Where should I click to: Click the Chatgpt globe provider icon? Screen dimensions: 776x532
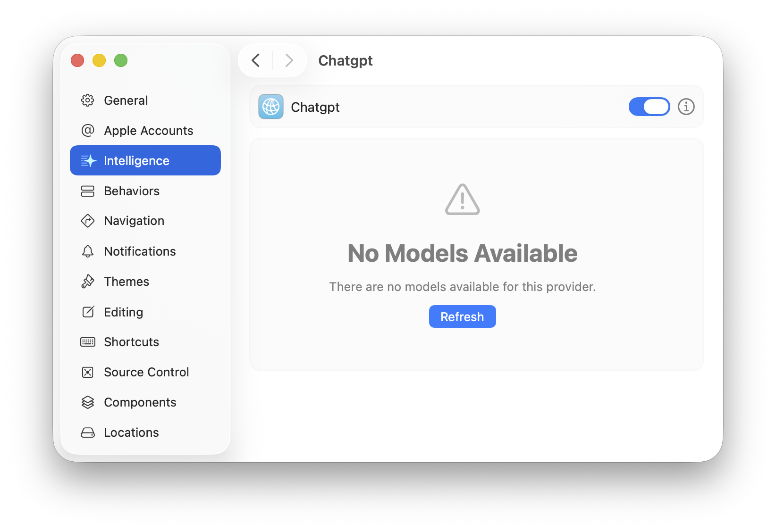pyautogui.click(x=271, y=107)
